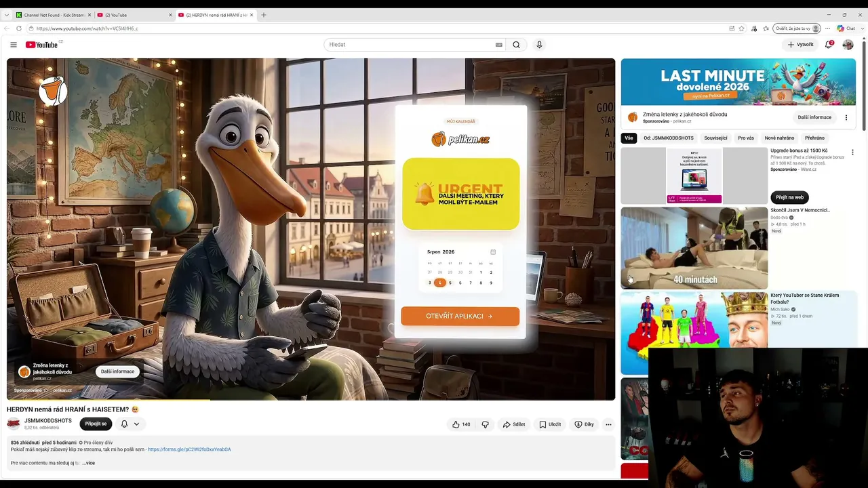Click the Díky thanks button
Screen dimensions: 868x488
coord(584,424)
